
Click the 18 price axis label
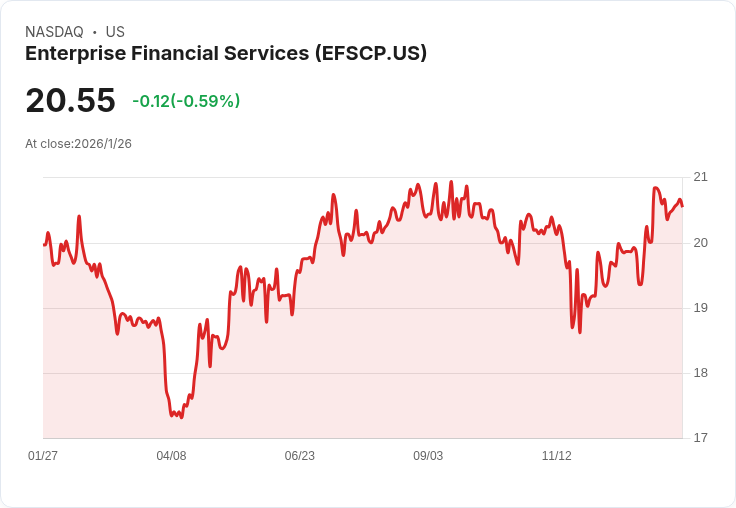pyautogui.click(x=700, y=373)
